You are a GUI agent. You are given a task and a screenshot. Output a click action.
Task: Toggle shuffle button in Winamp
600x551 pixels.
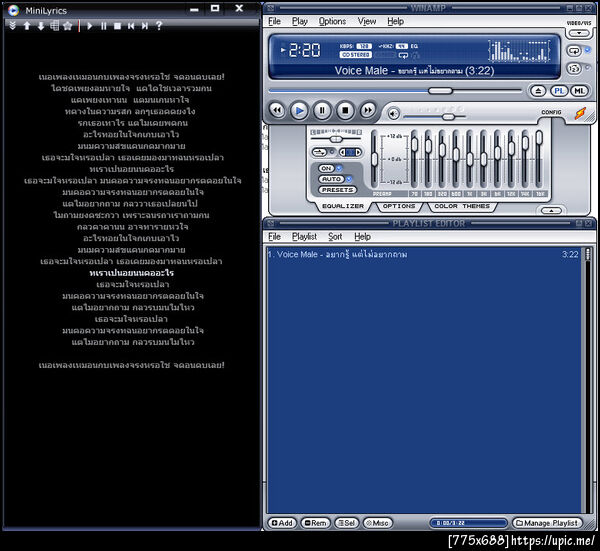tap(574, 69)
